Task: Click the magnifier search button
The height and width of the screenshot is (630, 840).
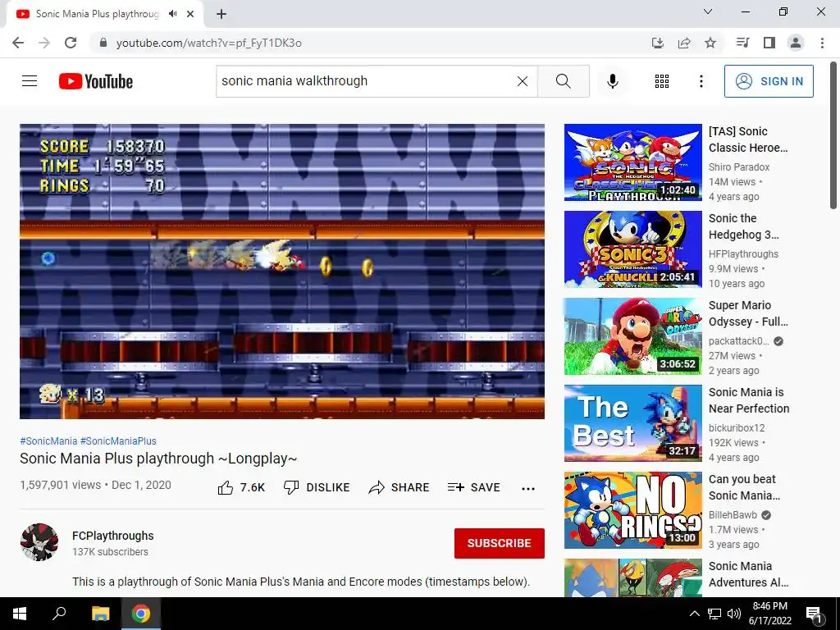Action: click(x=563, y=81)
